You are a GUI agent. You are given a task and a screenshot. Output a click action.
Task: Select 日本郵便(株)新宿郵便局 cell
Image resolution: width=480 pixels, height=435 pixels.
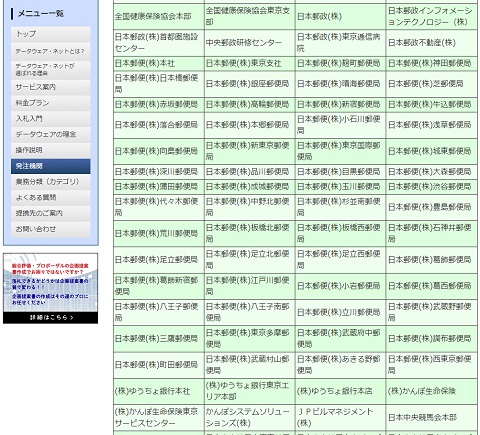click(340, 104)
